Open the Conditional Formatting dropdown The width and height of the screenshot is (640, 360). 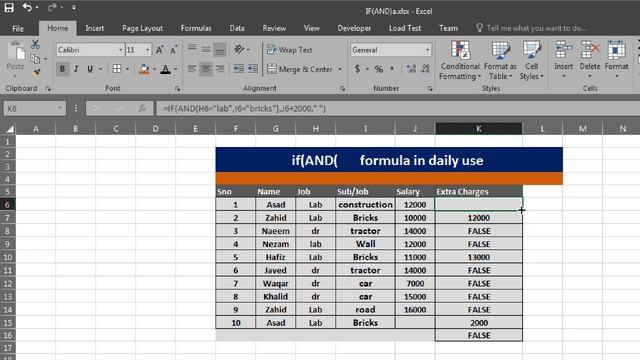pos(460,60)
